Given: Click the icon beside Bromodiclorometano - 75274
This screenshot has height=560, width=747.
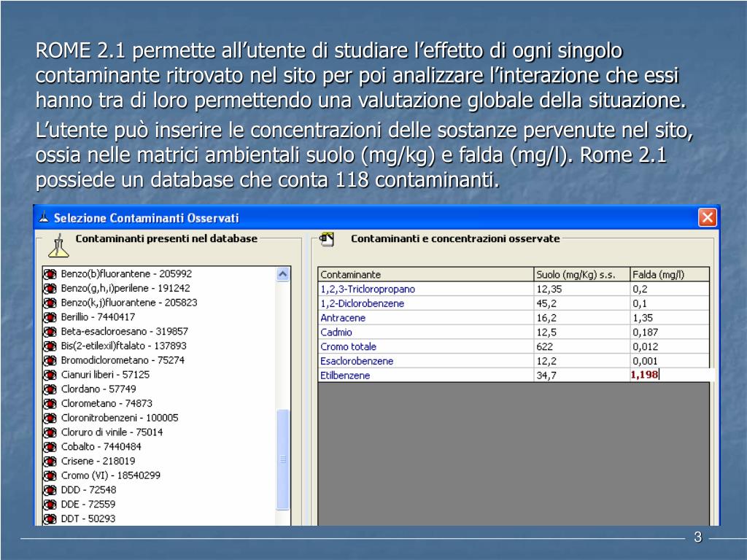Looking at the screenshot, I should tap(50, 360).
